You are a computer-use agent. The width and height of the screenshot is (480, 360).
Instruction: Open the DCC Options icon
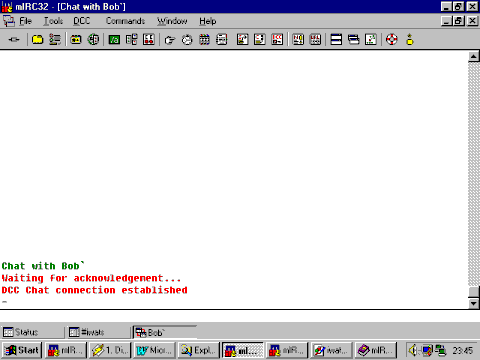point(277,40)
